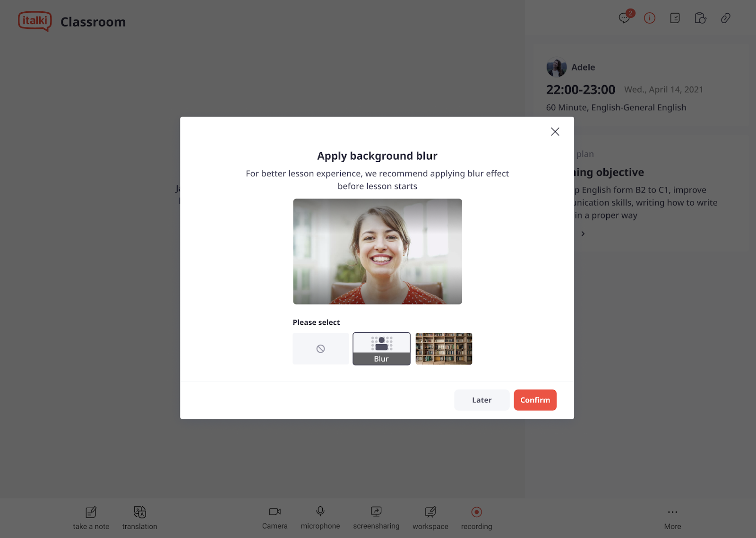Open the lesson info icon

650,18
